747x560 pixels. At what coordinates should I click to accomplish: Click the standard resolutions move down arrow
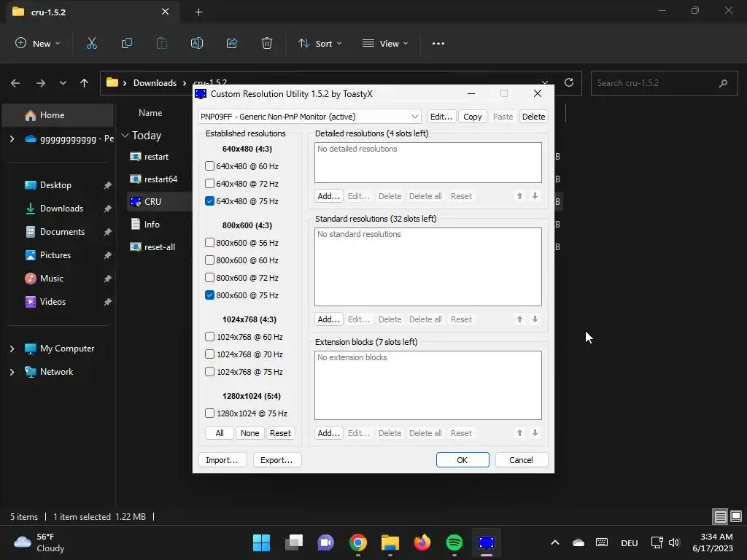coord(535,319)
